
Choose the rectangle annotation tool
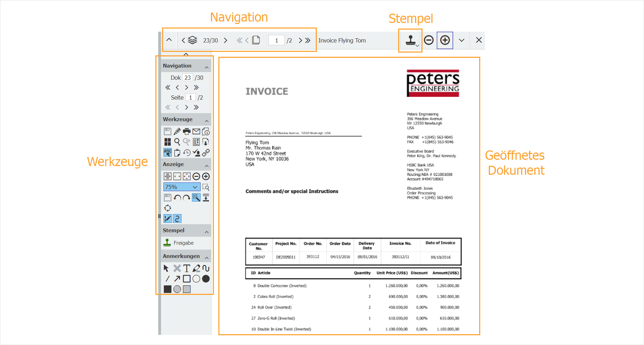[187, 279]
